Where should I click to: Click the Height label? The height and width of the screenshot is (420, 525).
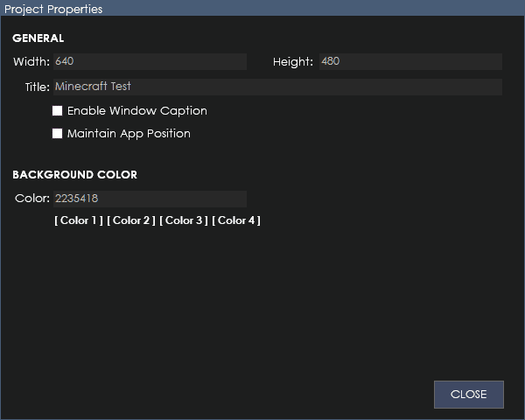coord(293,62)
